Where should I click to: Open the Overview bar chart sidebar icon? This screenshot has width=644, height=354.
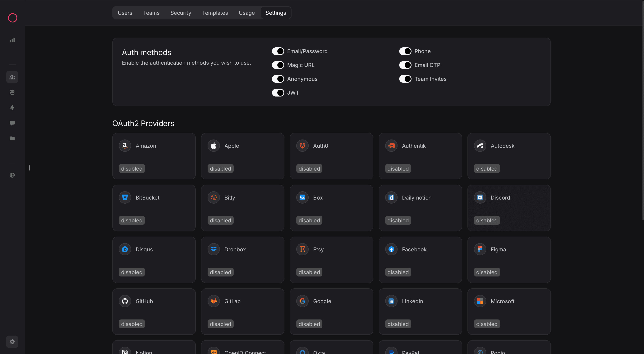coord(12,40)
